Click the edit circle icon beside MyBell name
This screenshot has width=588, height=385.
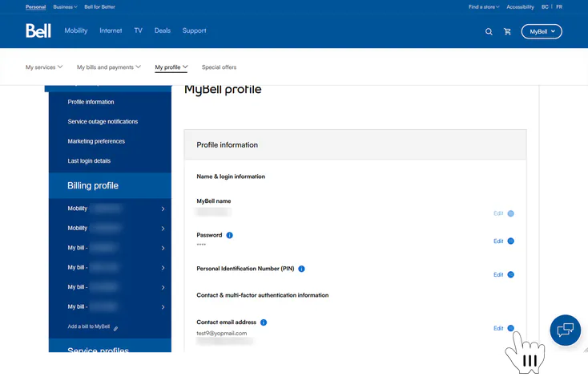pyautogui.click(x=511, y=213)
